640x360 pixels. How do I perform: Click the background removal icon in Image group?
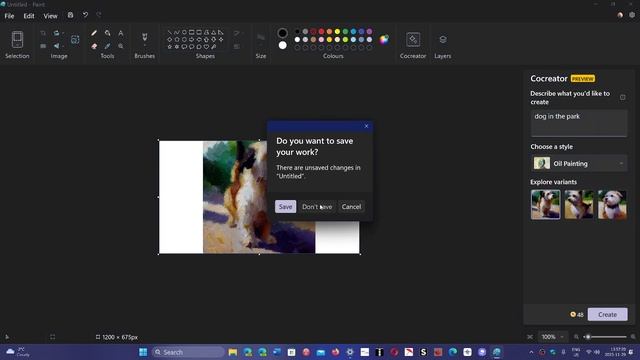[75, 40]
